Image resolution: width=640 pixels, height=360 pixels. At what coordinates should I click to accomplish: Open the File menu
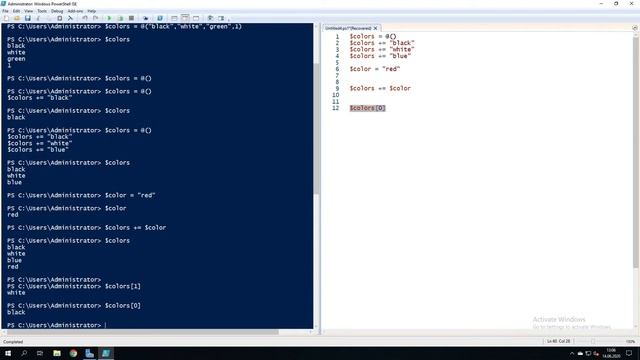coord(5,11)
